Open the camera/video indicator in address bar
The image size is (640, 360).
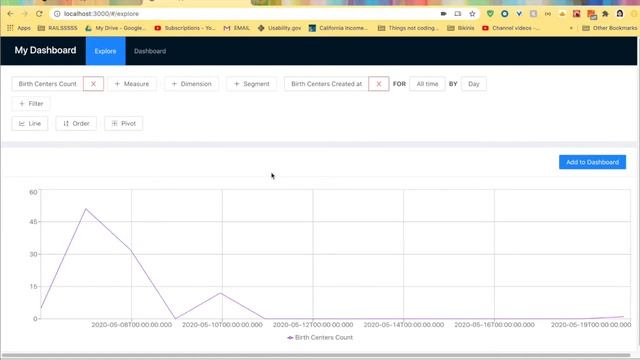pos(444,13)
